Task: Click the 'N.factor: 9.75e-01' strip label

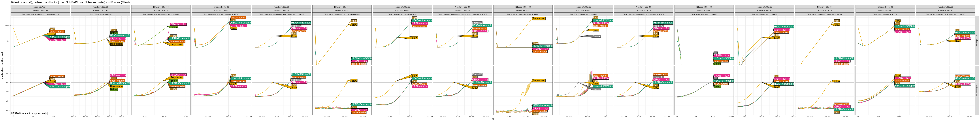Action: click(40, 7)
